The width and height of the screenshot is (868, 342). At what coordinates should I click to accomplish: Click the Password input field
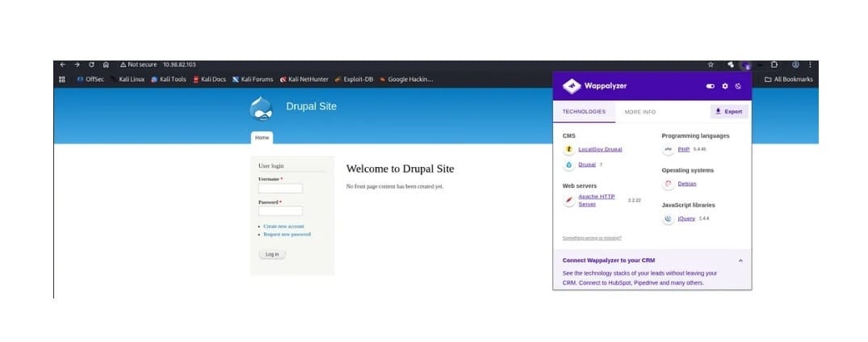coord(281,211)
